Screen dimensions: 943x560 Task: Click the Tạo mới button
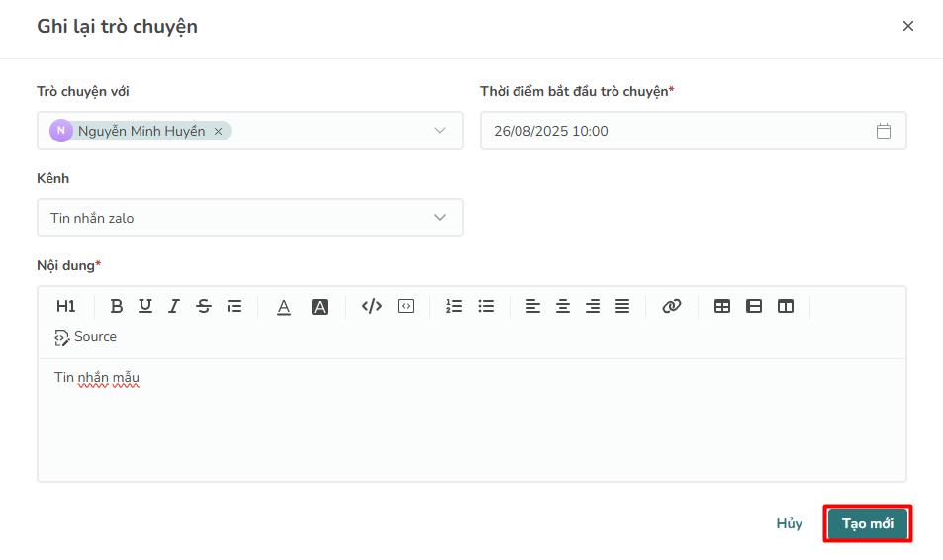(867, 524)
